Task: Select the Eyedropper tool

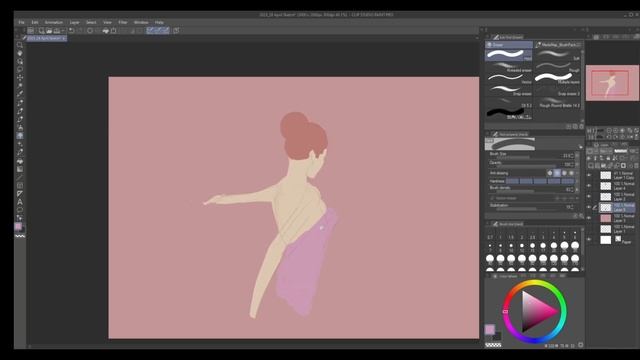Action: pyautogui.click(x=20, y=94)
